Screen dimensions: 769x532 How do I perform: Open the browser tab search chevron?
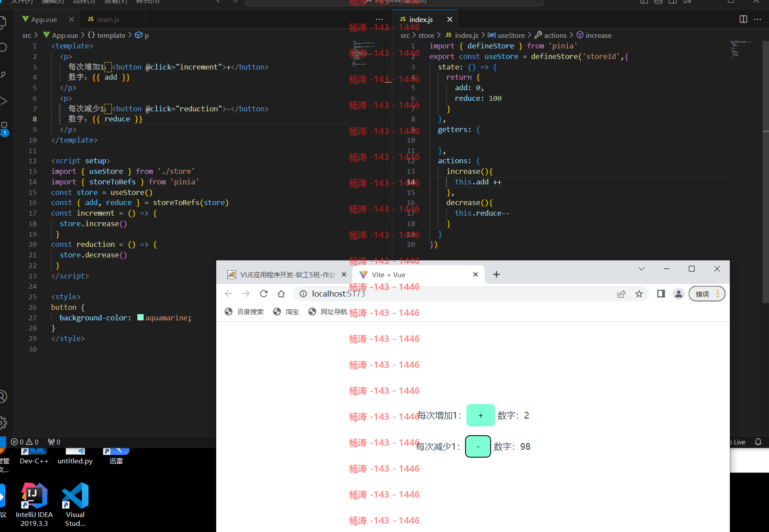[x=642, y=269]
